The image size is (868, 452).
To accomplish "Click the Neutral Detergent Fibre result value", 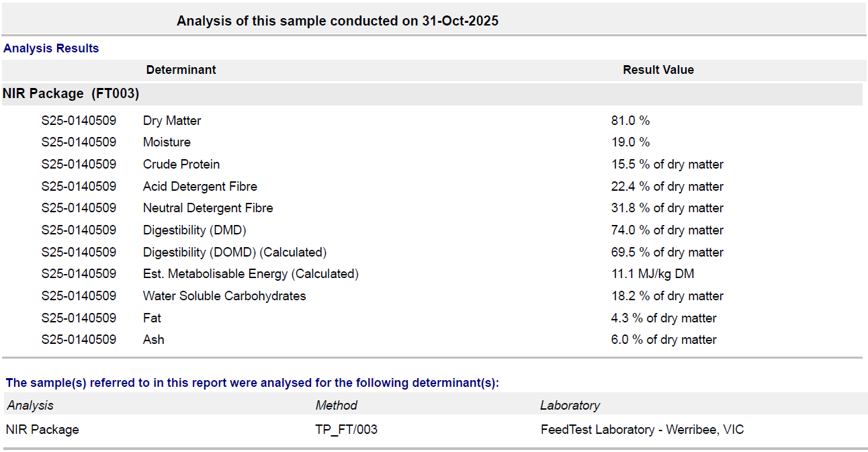I will tap(666, 208).
